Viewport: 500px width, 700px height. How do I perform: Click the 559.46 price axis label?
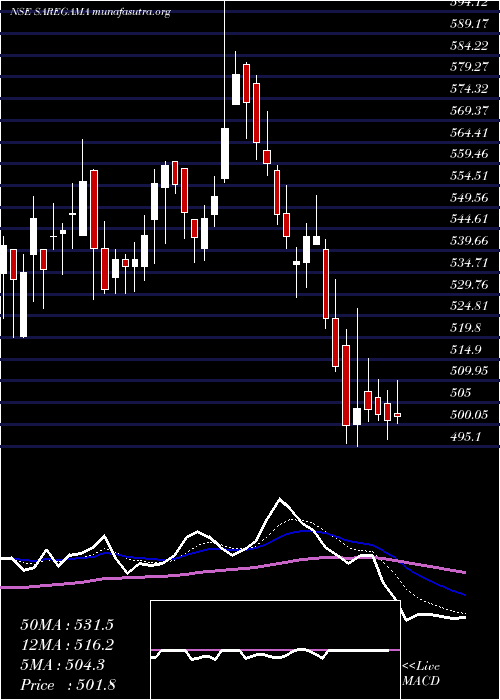coord(468,154)
